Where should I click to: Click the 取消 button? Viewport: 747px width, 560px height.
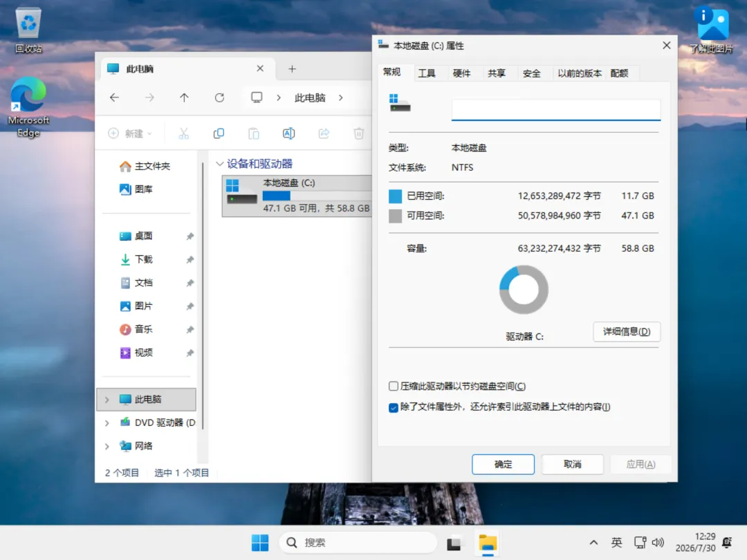572,465
